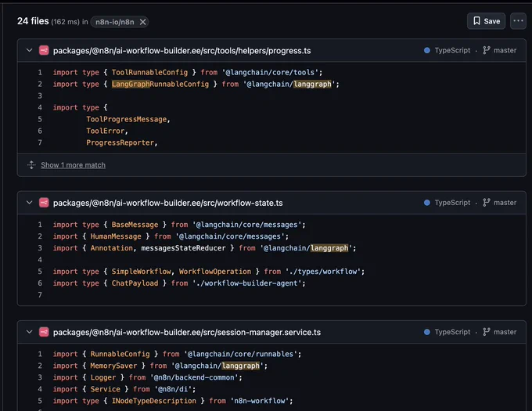Click '@langchain/core/tools' path string

point(271,72)
